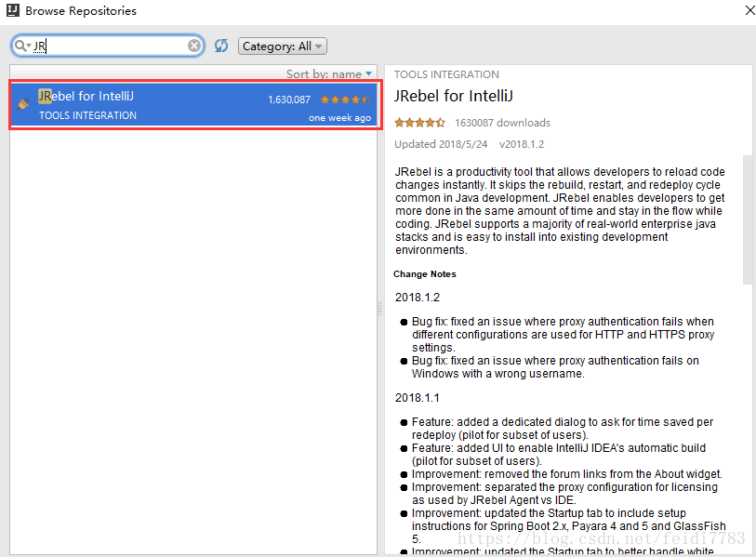Click the 'one week ago' text in the list row
Viewport: 756px width, 557px height.
click(x=340, y=118)
